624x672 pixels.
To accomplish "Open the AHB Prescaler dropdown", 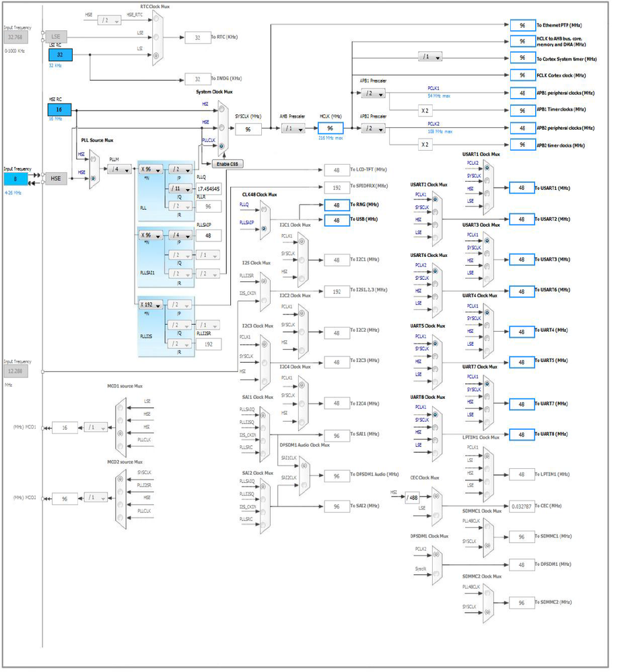I will click(x=293, y=128).
